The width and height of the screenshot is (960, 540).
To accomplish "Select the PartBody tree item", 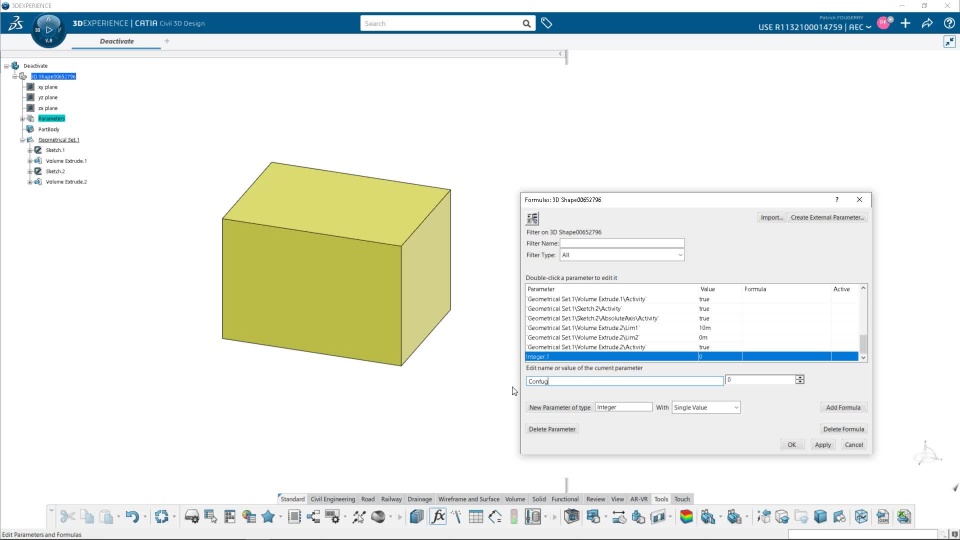I will pos(49,129).
